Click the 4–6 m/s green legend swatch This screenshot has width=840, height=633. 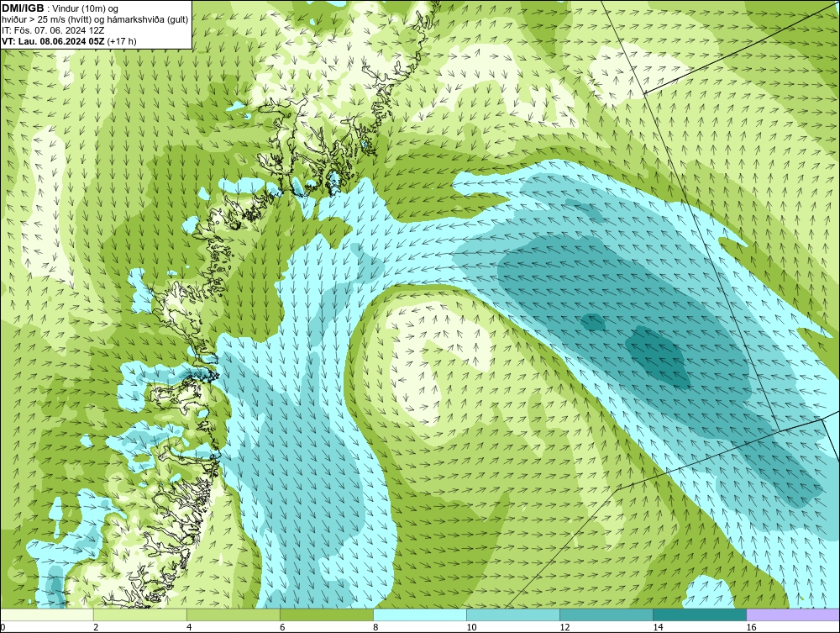point(233,615)
